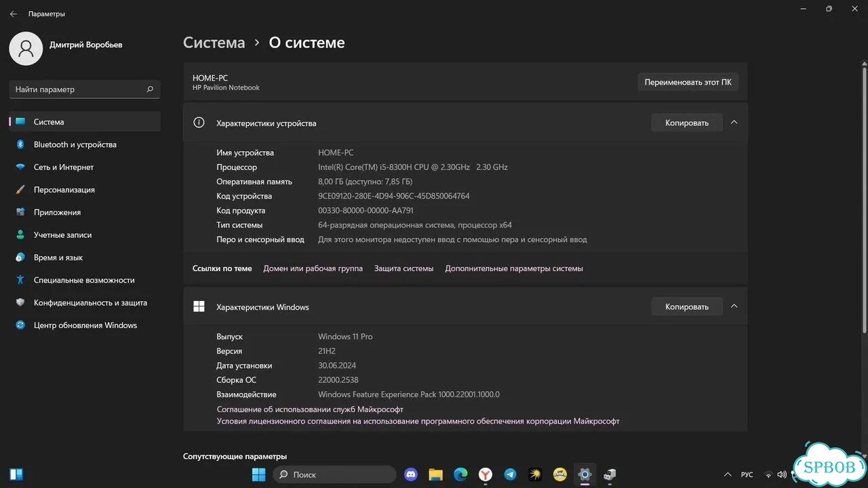Open Соглашение об использовании служб Майкрософт
Screen dimensions: 868x488
click(310, 409)
